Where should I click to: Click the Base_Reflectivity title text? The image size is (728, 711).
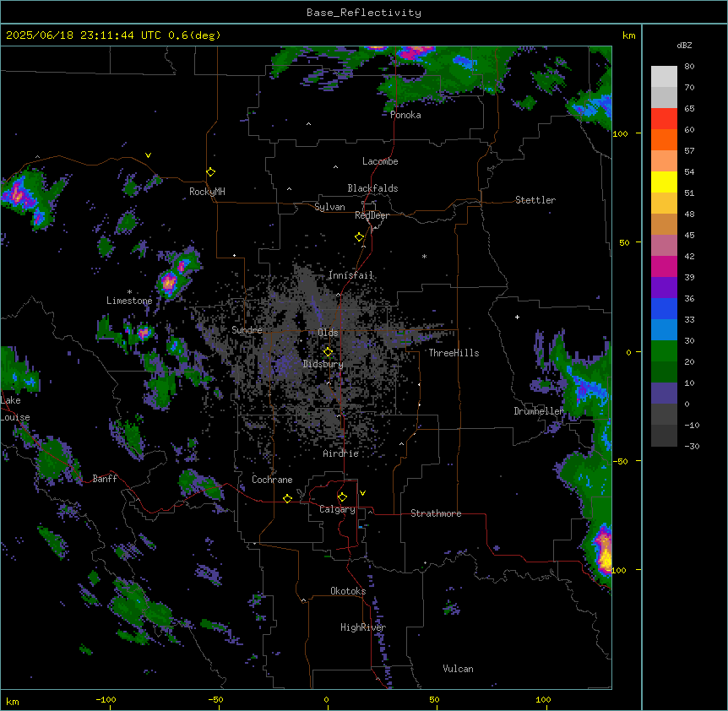364,13
